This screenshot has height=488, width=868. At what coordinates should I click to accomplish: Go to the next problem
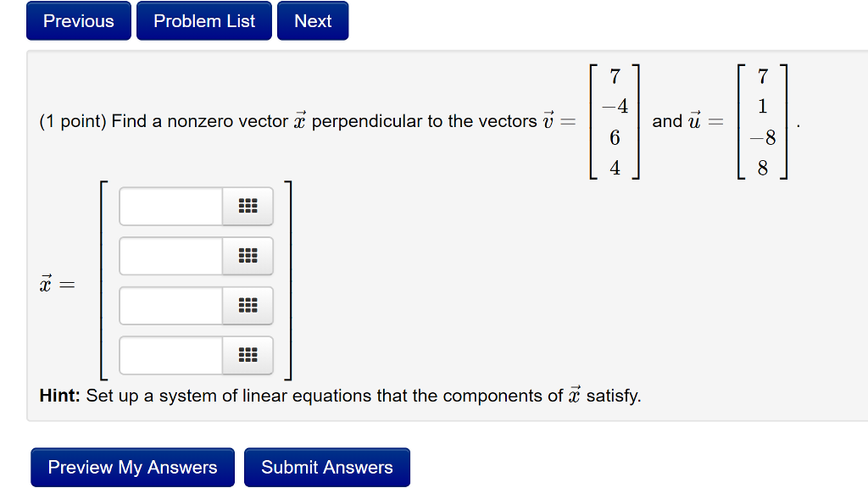click(312, 20)
